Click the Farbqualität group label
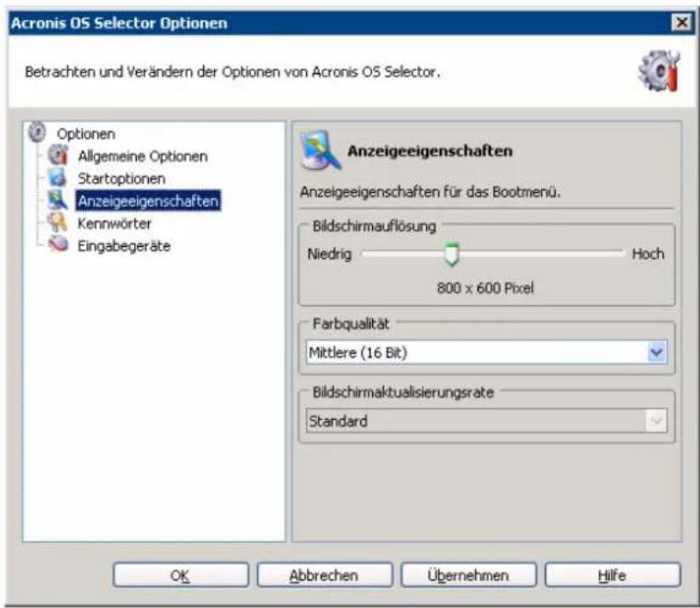 click(350, 323)
